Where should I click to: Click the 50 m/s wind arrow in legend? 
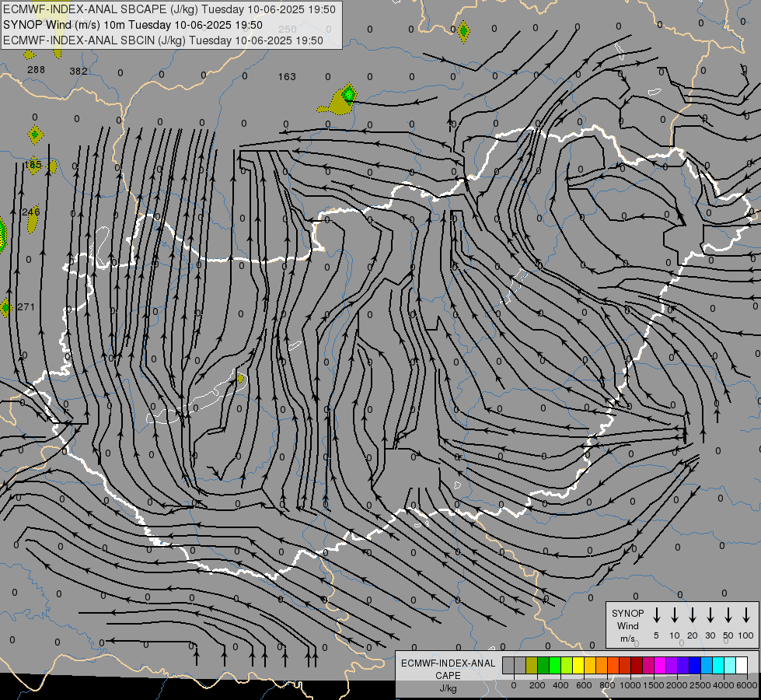(728, 614)
